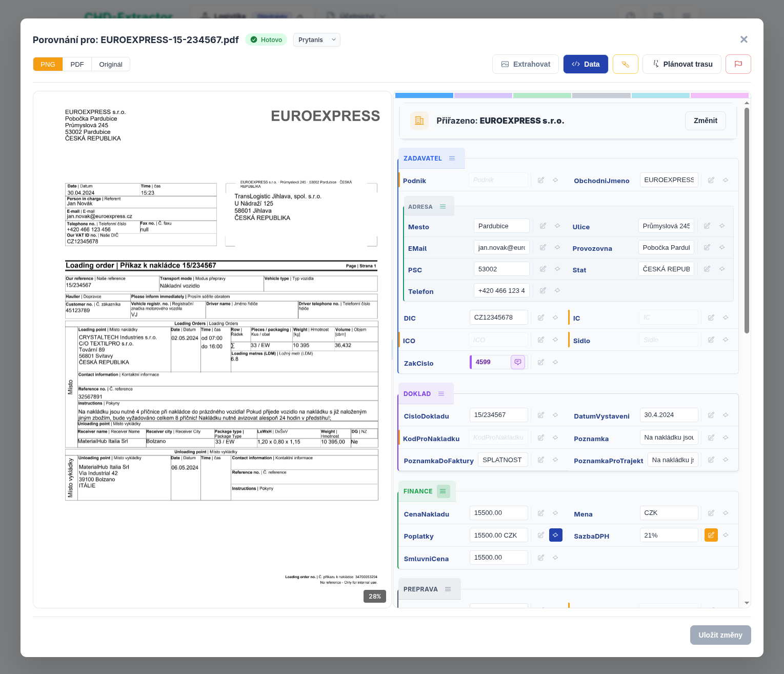The width and height of the screenshot is (784, 674).
Task: Click the SazbaDPH input showing 21%
Action: click(669, 535)
